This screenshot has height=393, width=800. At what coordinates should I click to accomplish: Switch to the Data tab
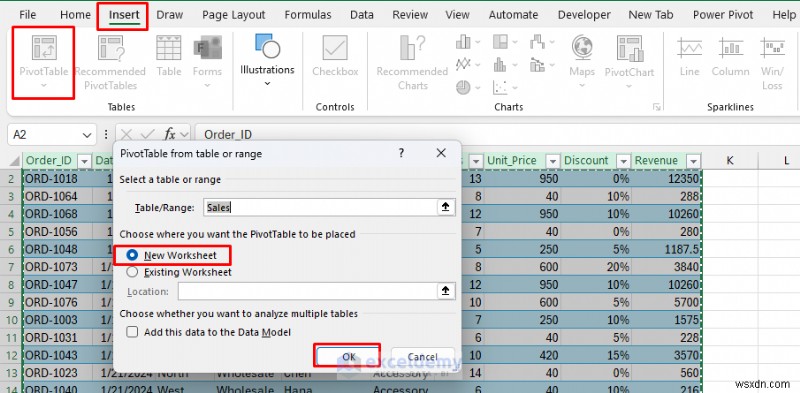tap(362, 15)
